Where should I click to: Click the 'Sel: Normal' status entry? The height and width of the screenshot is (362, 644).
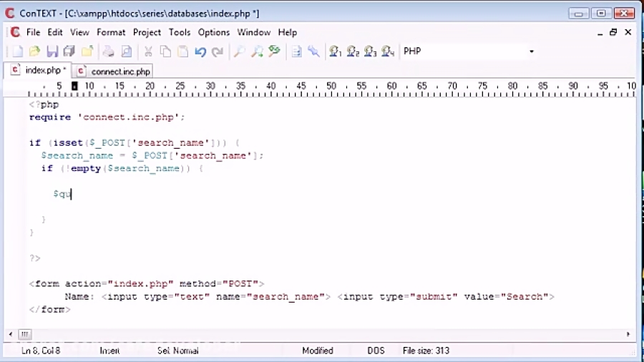click(x=178, y=351)
